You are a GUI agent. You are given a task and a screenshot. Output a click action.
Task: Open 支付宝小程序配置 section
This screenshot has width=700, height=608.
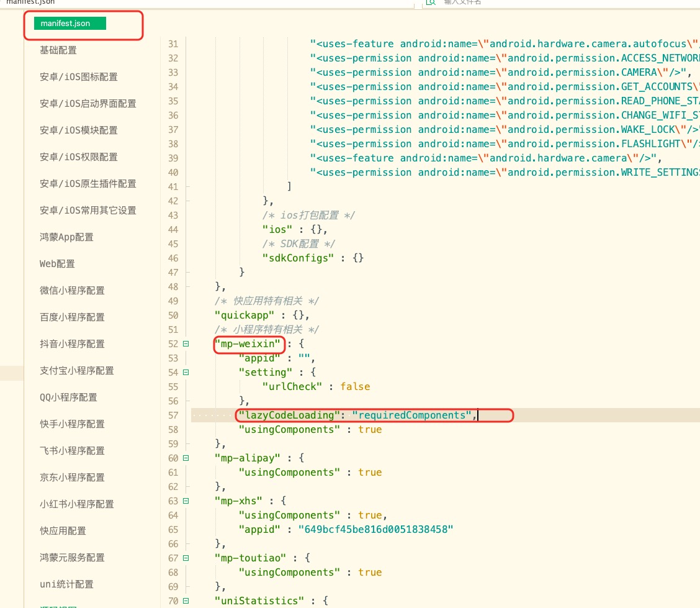tap(77, 371)
